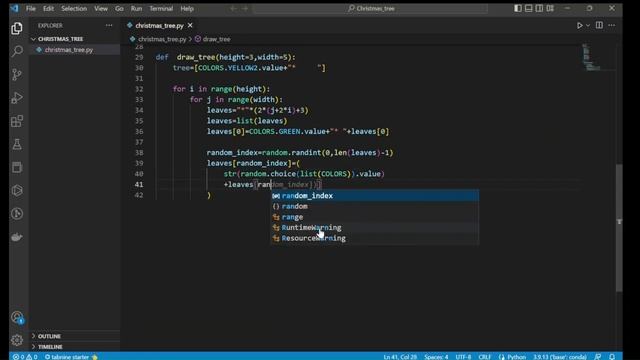Choose the random module suggestion
This screenshot has height=360, width=640.
[x=375, y=206]
